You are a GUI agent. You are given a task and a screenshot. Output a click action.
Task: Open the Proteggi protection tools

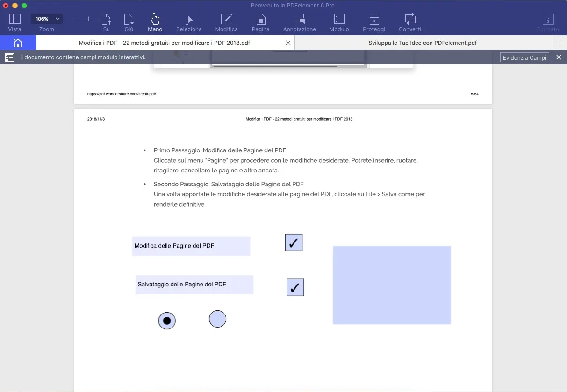click(374, 22)
